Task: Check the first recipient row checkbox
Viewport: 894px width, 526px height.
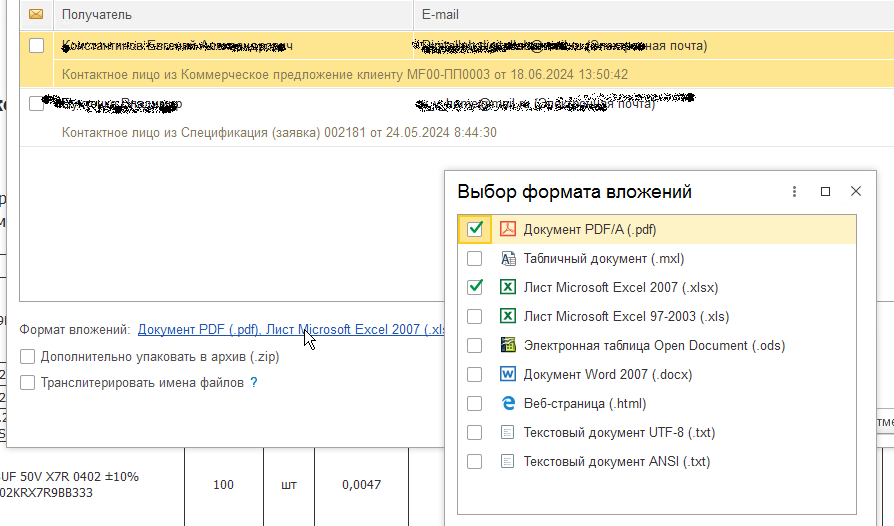Action: [37, 46]
